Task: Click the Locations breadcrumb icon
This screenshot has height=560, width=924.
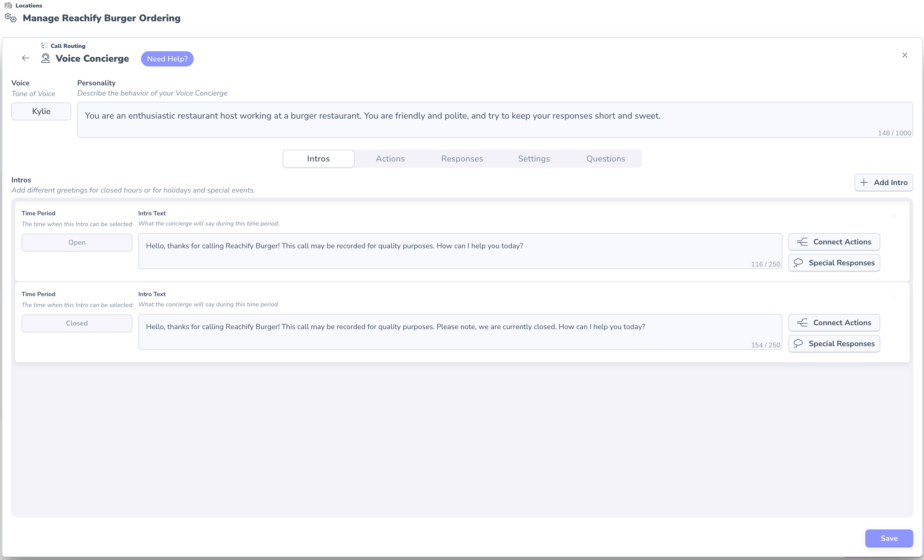Action: click(8, 5)
